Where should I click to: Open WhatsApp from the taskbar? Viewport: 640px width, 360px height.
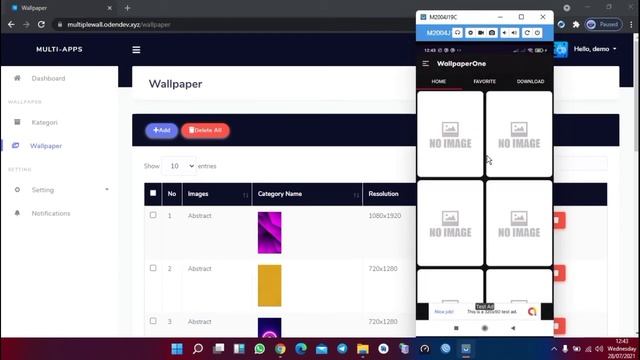point(260,349)
